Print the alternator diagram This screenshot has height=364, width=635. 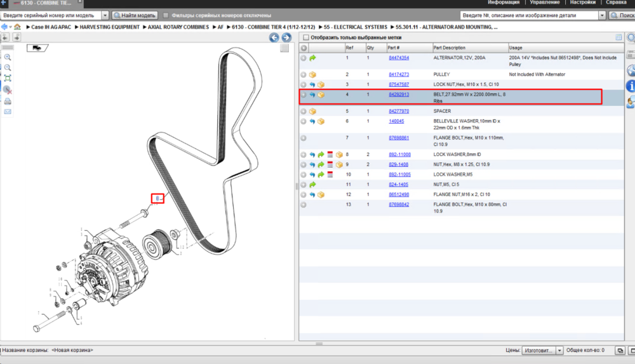(x=8, y=101)
